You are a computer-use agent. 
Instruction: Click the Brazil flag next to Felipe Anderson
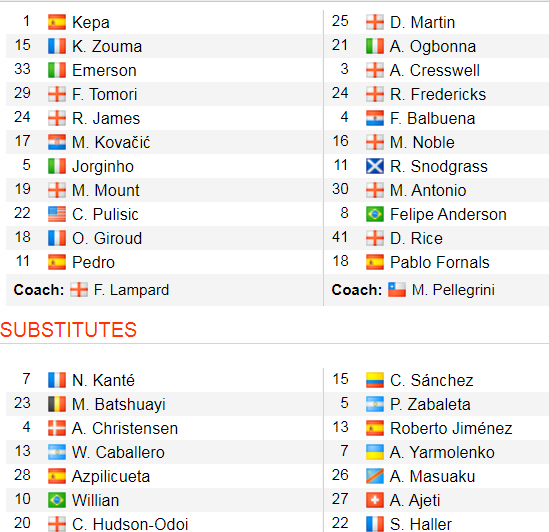coord(375,214)
